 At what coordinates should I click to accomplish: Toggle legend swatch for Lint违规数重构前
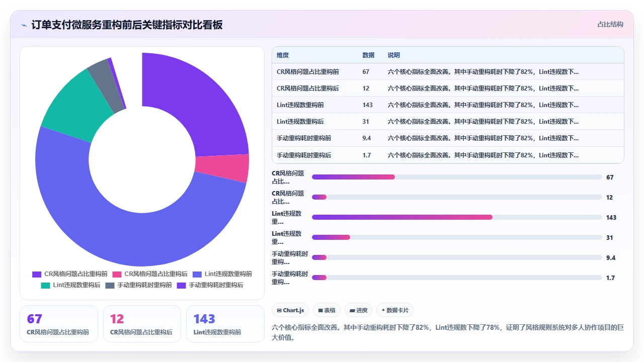[197, 274]
